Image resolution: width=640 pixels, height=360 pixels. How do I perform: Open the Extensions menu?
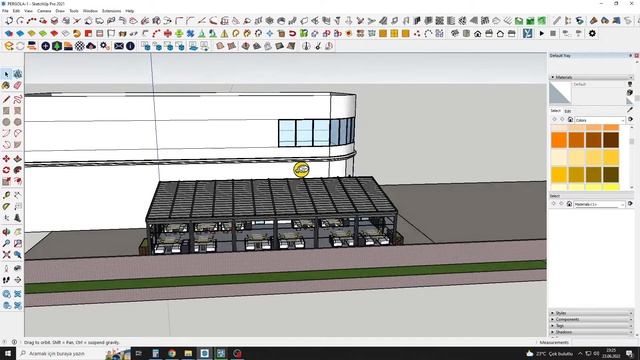point(111,11)
